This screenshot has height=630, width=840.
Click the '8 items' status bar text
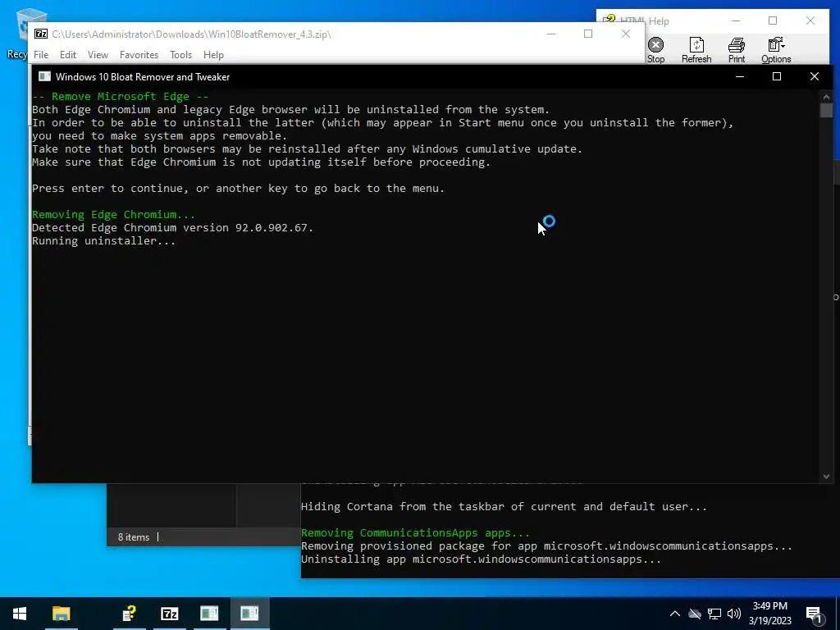(134, 536)
